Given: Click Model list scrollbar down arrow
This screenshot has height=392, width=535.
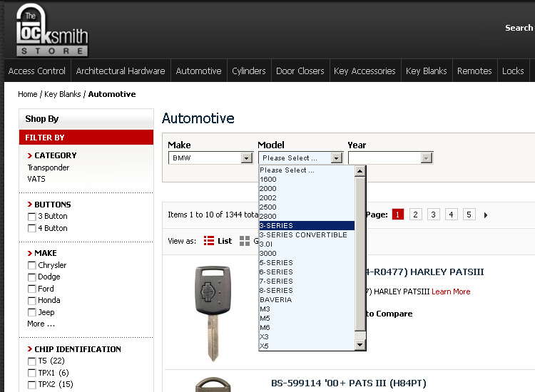Looking at the screenshot, I should point(360,345).
